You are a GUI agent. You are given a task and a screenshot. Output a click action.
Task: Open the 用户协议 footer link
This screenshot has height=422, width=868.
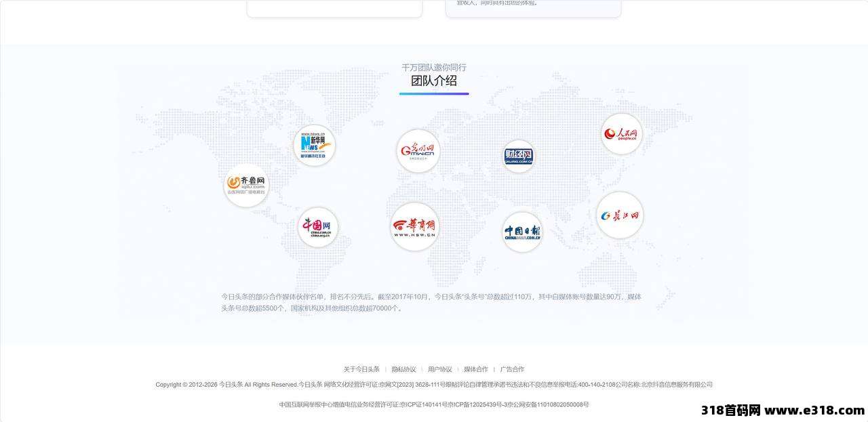[440, 369]
